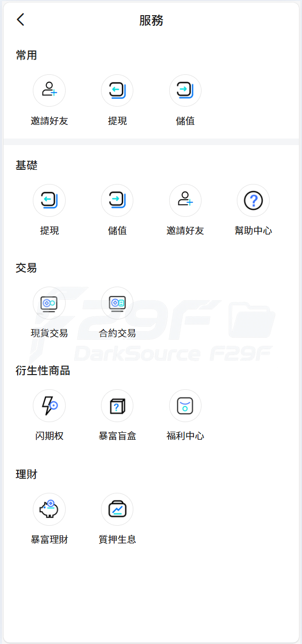The height and width of the screenshot is (644, 302).
Task: Open the 幫助中心 question mark icon
Action: tap(253, 200)
